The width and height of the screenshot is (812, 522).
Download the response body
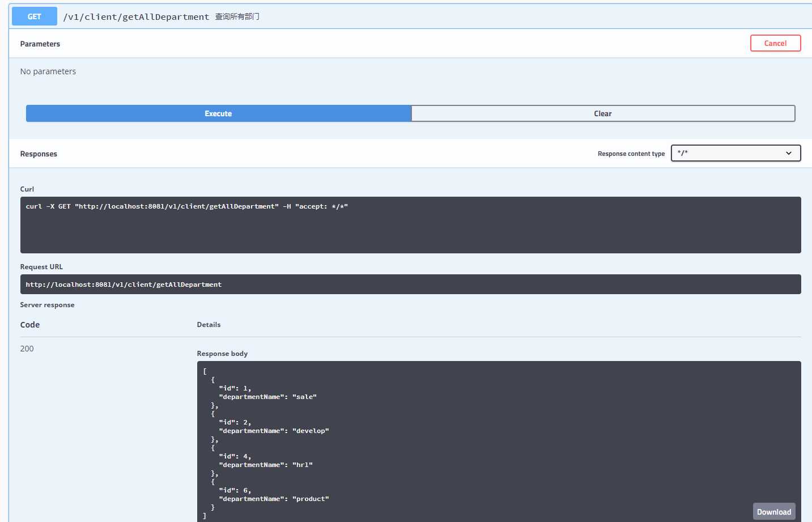click(774, 512)
